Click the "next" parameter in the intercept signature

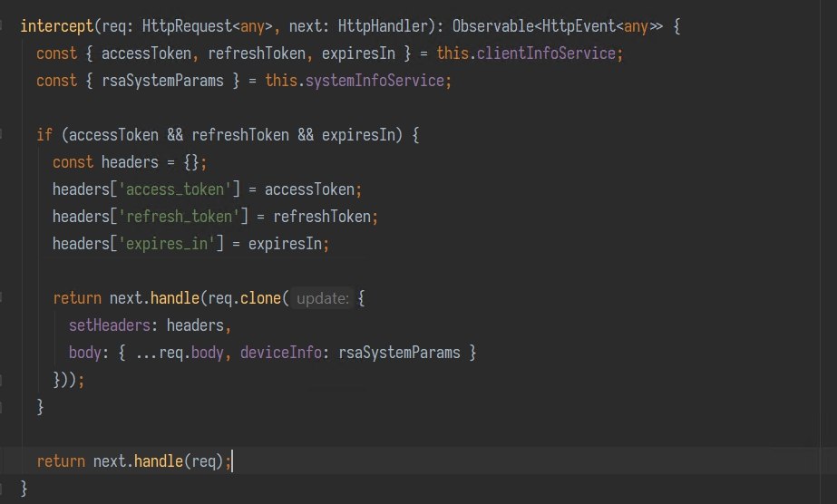click(305, 26)
